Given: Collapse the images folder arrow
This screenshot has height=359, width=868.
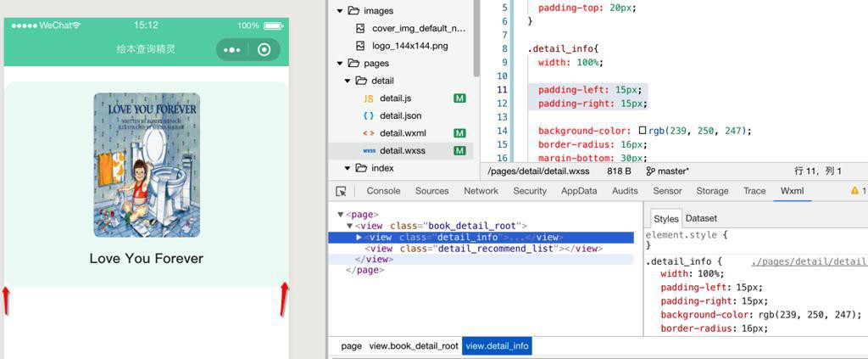Looking at the screenshot, I should pos(339,10).
